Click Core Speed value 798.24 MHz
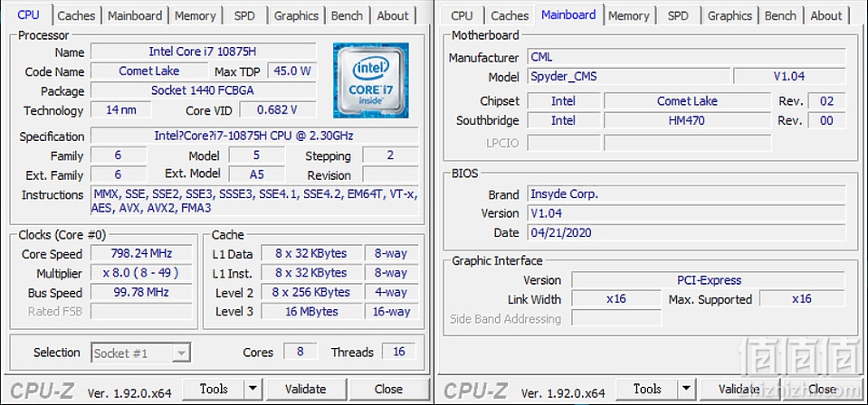Screen dimensions: 868x405 click(141, 253)
